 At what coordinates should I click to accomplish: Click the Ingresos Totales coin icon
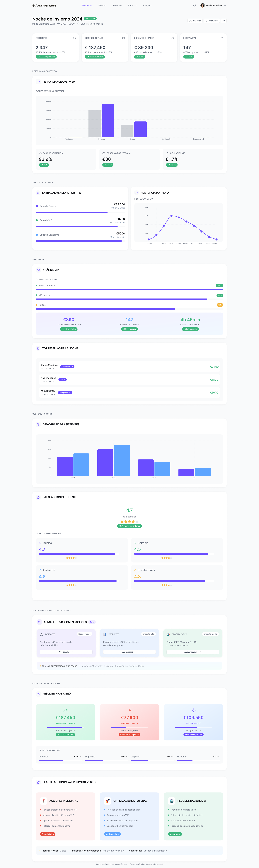123,38
